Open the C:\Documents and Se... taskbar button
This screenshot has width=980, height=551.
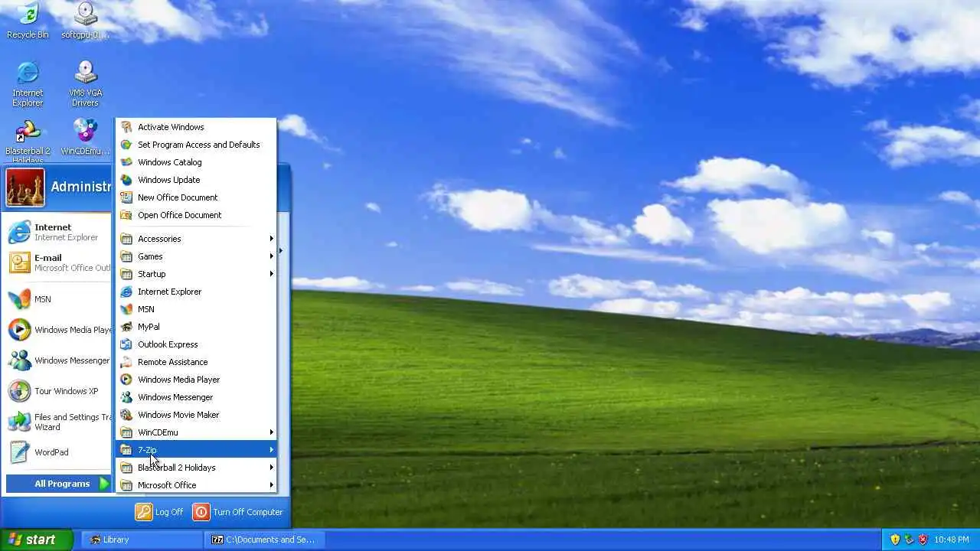(x=264, y=540)
